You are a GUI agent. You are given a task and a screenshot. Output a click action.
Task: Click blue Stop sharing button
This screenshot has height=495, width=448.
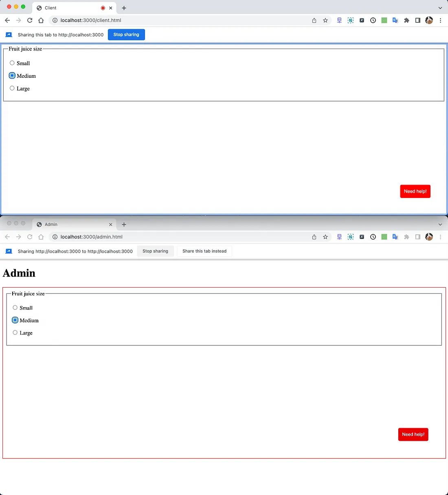[x=126, y=35]
